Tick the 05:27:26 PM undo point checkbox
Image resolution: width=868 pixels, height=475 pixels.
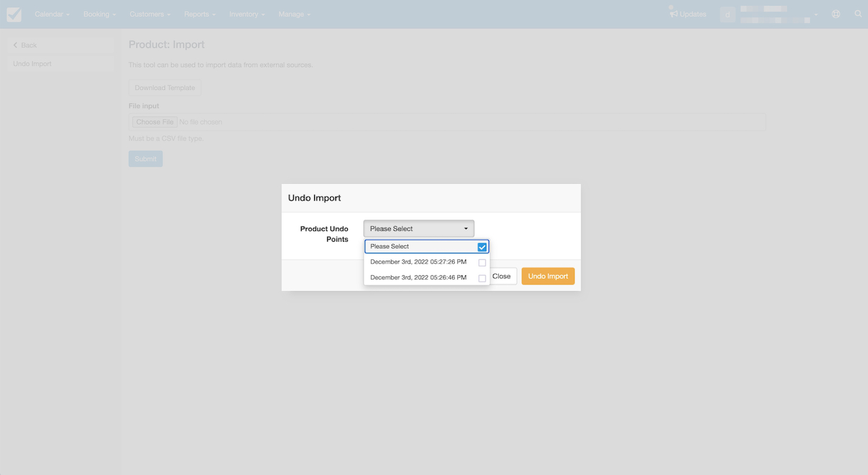tap(482, 262)
